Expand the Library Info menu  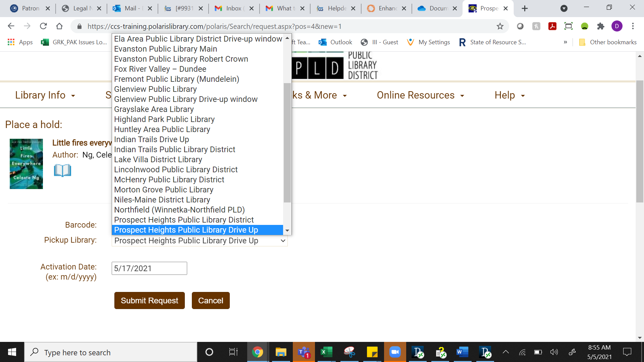[x=45, y=95]
